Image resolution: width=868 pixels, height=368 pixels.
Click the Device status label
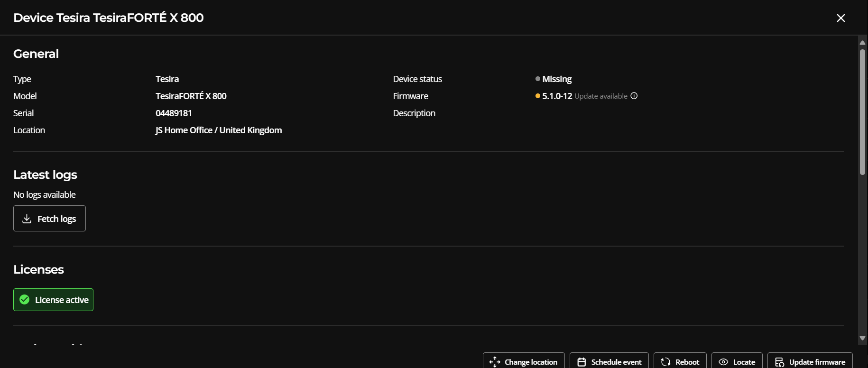[417, 79]
